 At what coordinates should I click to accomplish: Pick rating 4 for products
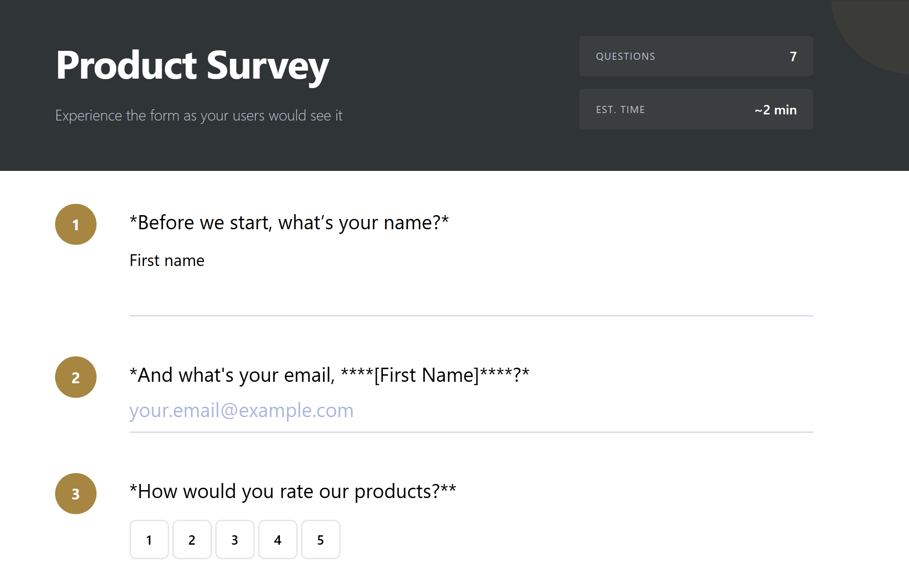[278, 540]
